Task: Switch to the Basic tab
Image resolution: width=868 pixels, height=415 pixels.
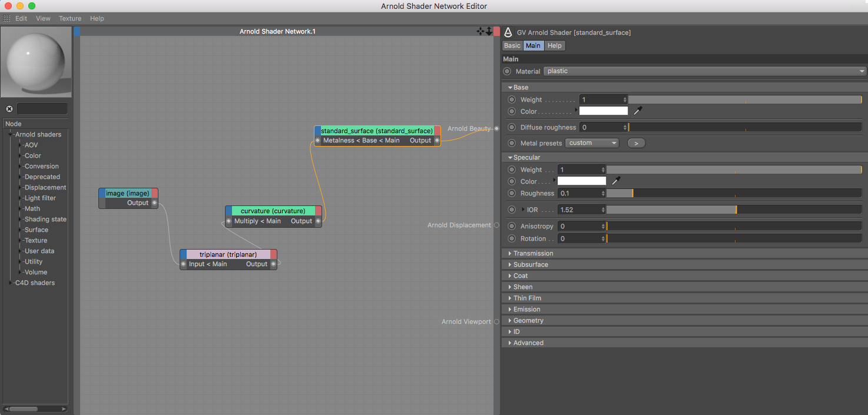Action: tap(512, 45)
